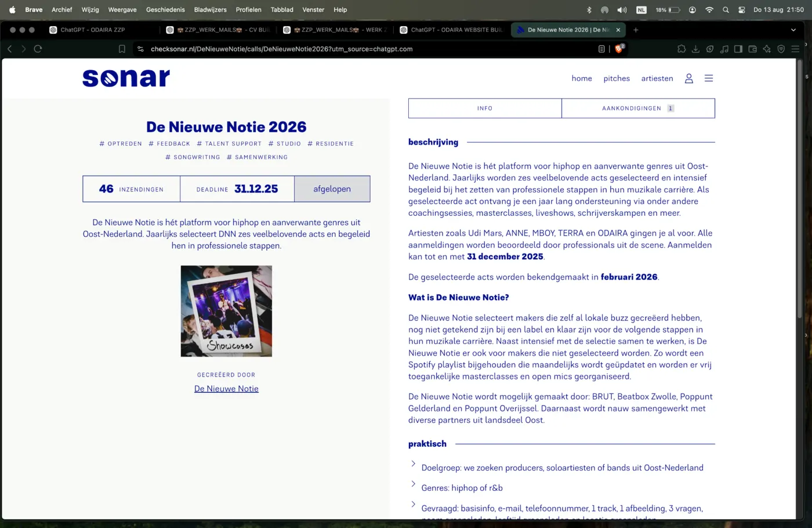Expand the Gevraagd basisinfo item chevron
Screen dimensions: 812x528
coord(413,504)
